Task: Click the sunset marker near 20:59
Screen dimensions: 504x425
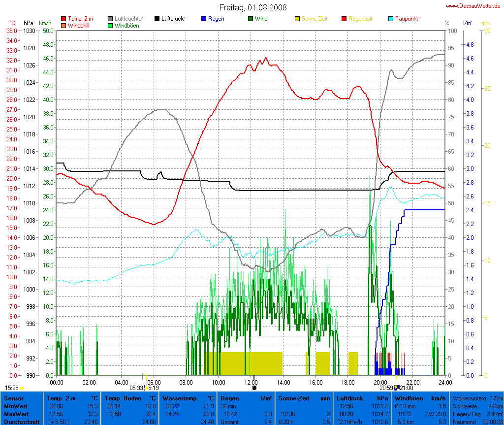Action: 396,388
